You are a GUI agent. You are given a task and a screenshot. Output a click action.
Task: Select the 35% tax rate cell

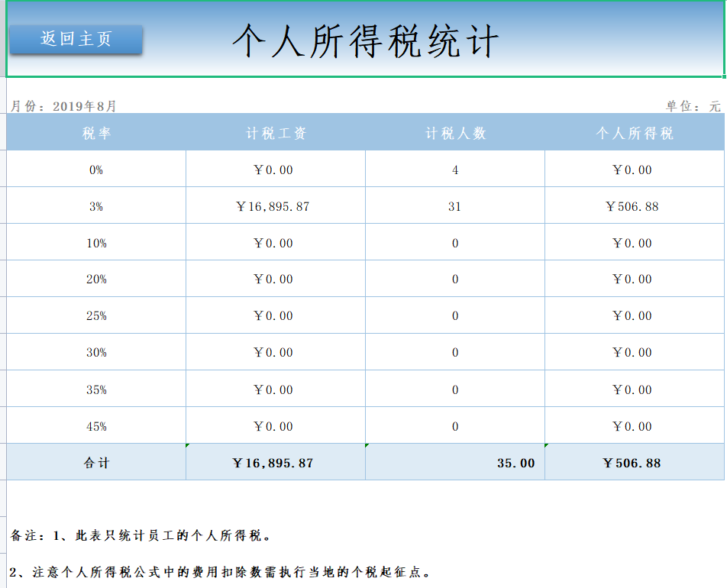click(x=96, y=389)
